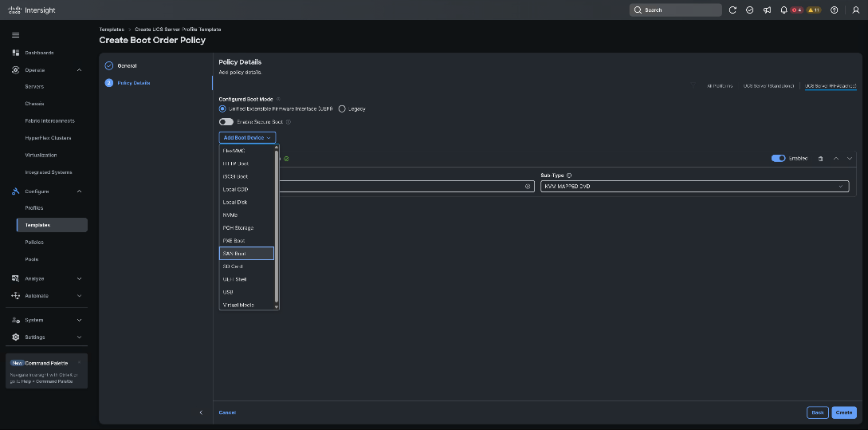Click the Create button
This screenshot has width=868, height=430.
pyautogui.click(x=843, y=412)
